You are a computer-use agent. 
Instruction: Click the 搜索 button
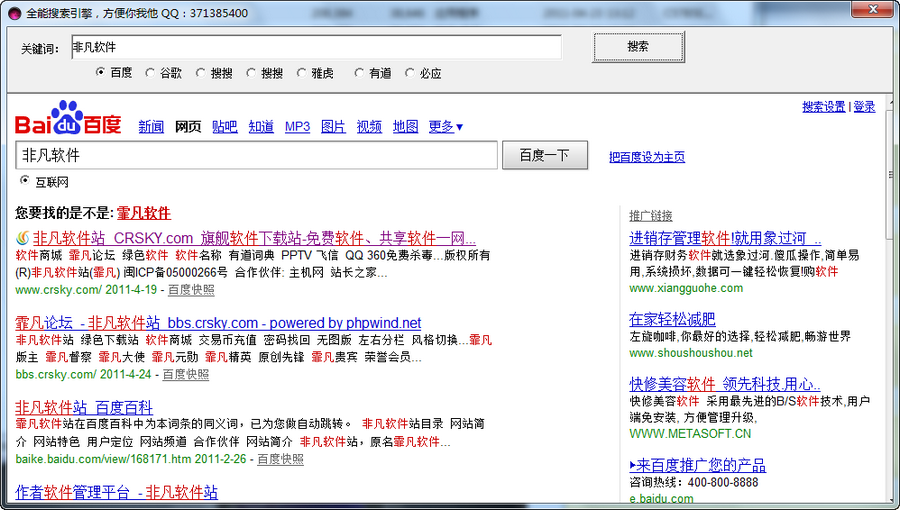click(638, 46)
